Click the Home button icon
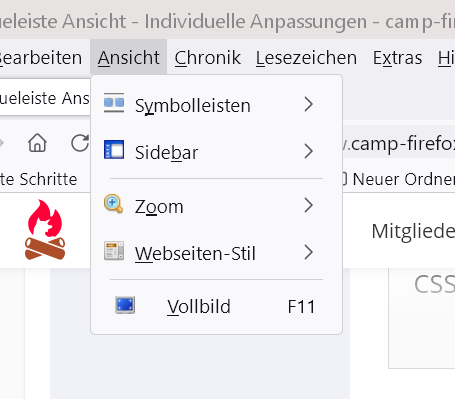The height and width of the screenshot is (399, 455). click(x=37, y=143)
